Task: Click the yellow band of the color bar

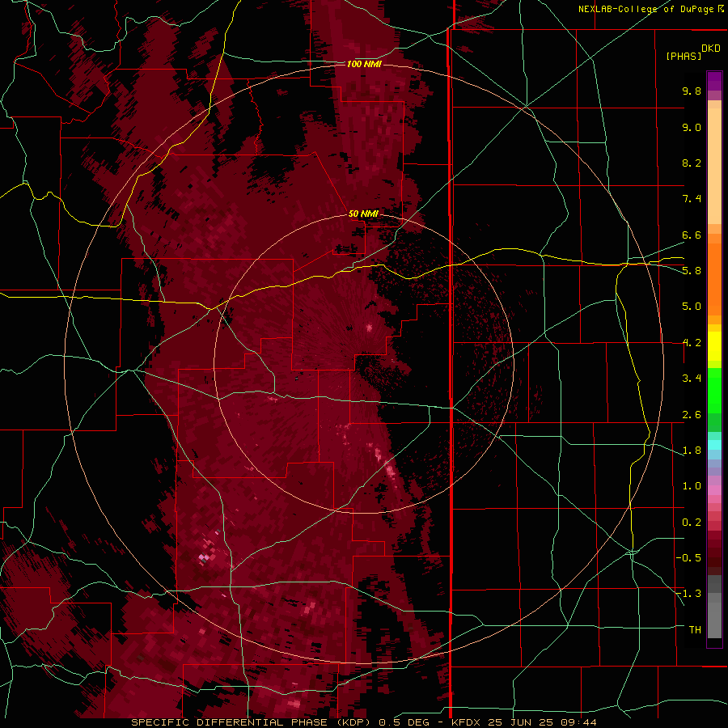Action: pos(714,346)
